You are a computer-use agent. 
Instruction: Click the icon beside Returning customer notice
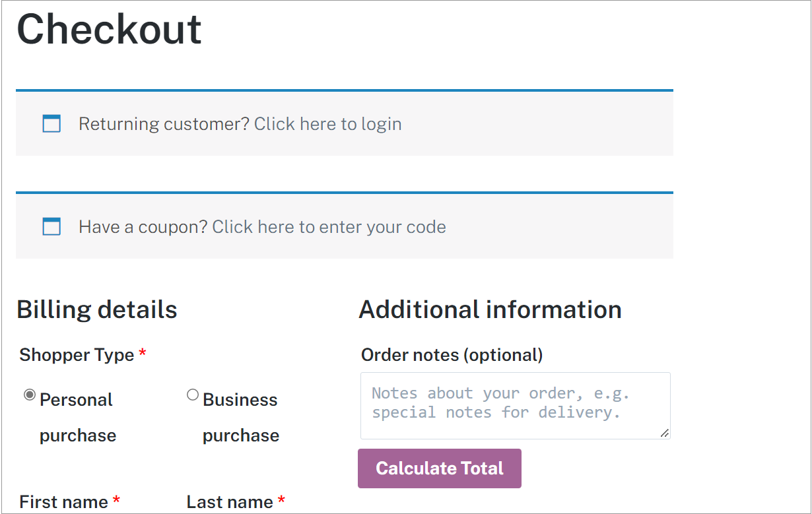(x=51, y=123)
